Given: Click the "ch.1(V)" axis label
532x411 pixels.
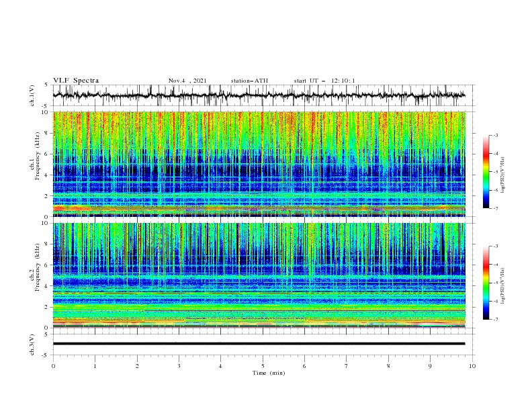Looking at the screenshot, I should click(x=32, y=95).
